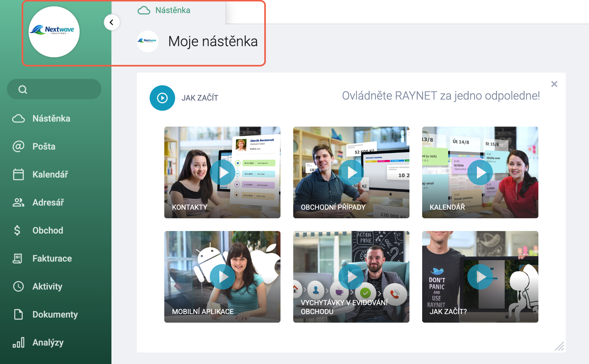
Task: Play the MOBILNÍ APLIKACE video
Action: click(x=222, y=277)
